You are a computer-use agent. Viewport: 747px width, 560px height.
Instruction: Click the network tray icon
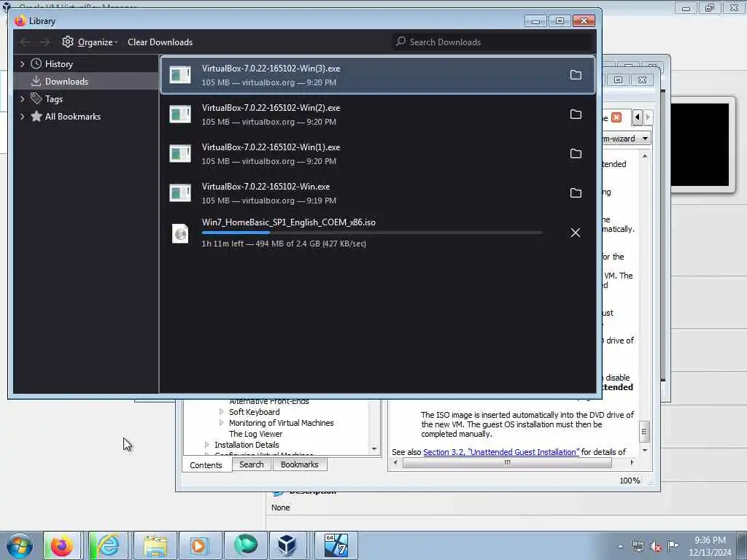(x=638, y=547)
